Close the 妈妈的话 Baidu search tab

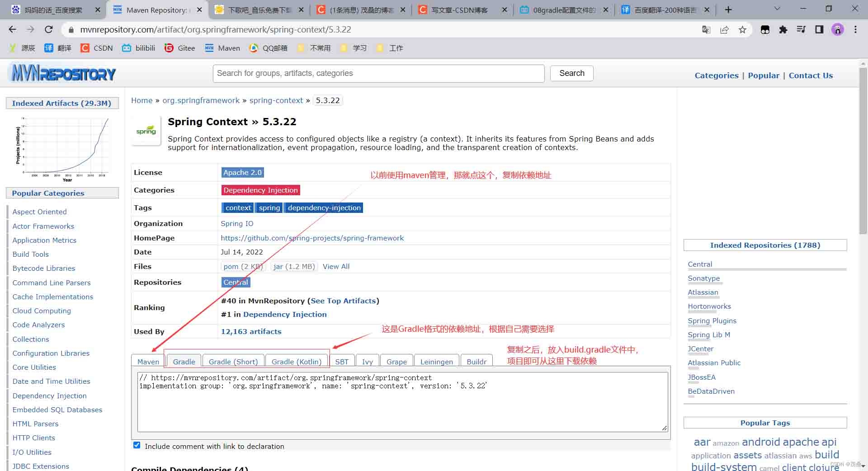pyautogui.click(x=98, y=9)
